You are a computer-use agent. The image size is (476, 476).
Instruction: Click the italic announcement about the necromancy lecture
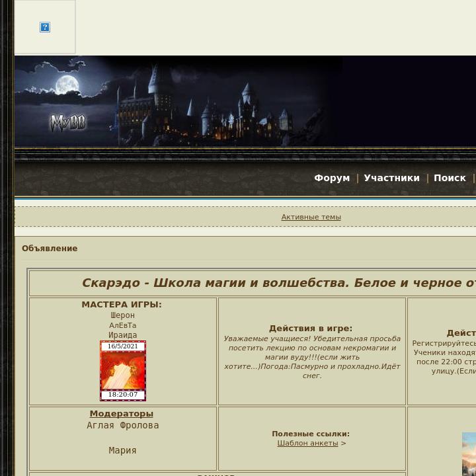(312, 357)
